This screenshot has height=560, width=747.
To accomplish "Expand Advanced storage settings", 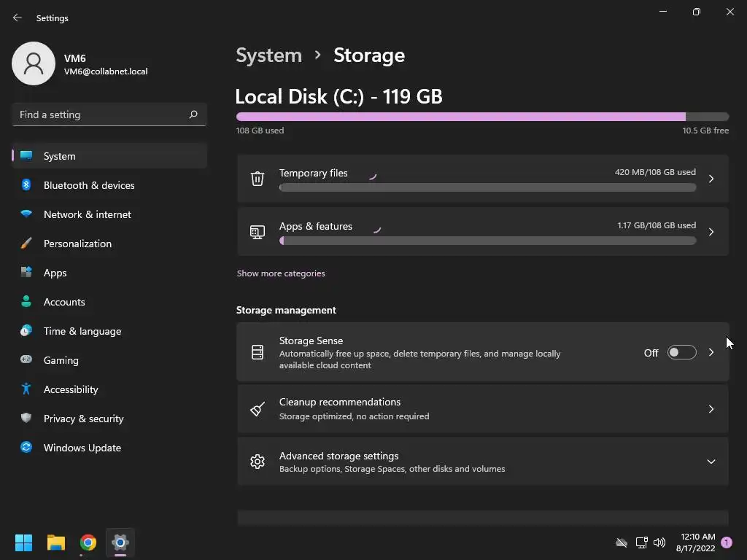I will click(711, 462).
